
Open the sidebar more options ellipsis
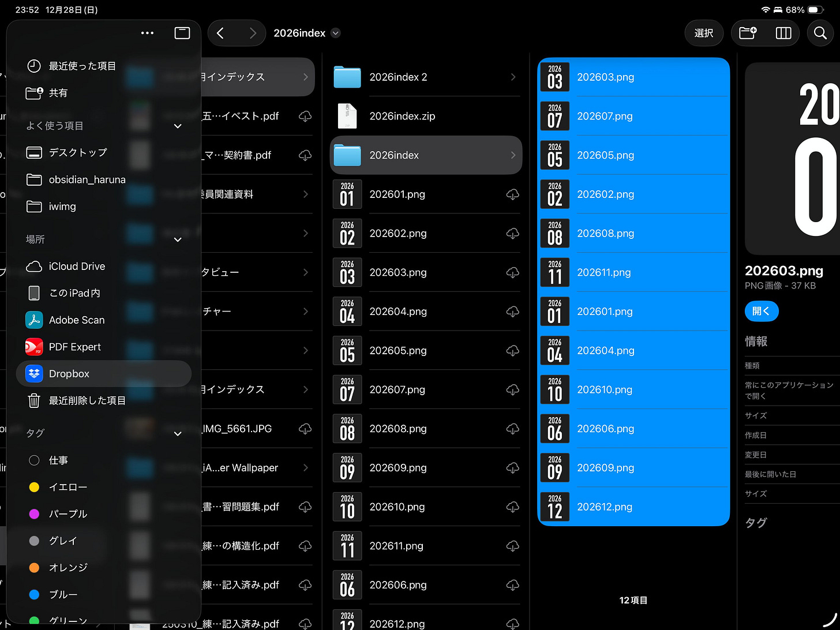pos(147,33)
